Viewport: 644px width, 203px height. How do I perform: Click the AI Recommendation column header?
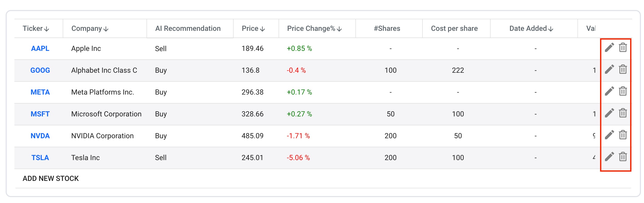(188, 29)
